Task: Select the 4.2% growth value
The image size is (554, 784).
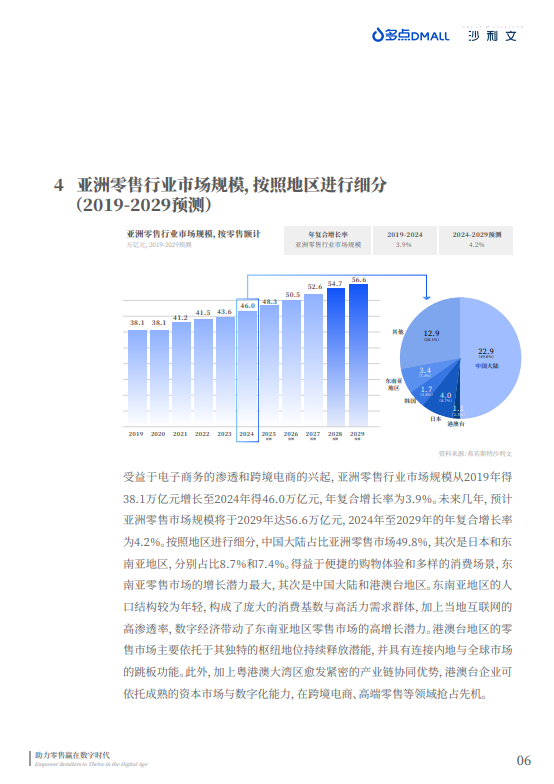Action: 476,245
